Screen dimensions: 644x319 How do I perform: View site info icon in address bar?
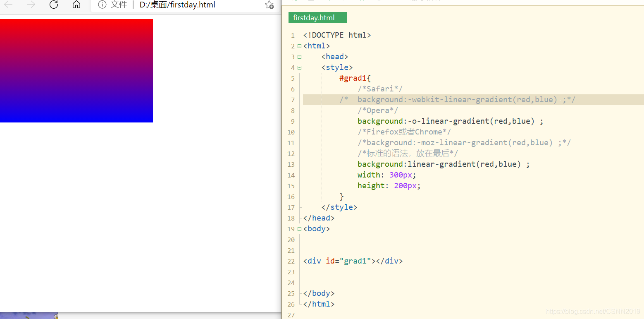coord(102,5)
